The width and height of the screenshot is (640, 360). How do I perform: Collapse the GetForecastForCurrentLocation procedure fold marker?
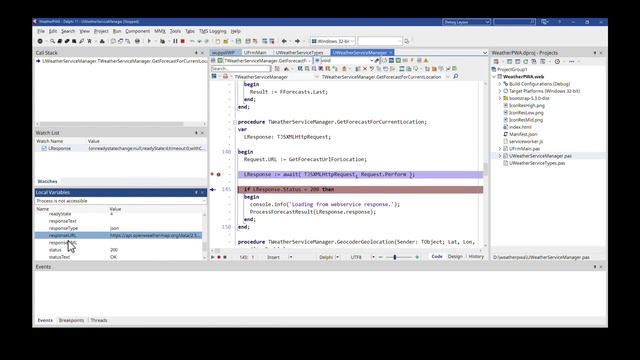click(235, 122)
